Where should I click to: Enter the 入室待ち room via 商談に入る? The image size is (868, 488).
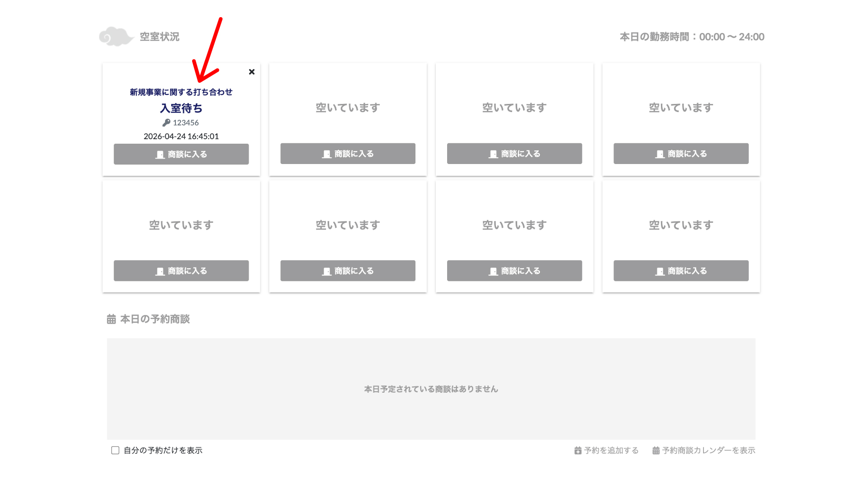pos(181,154)
